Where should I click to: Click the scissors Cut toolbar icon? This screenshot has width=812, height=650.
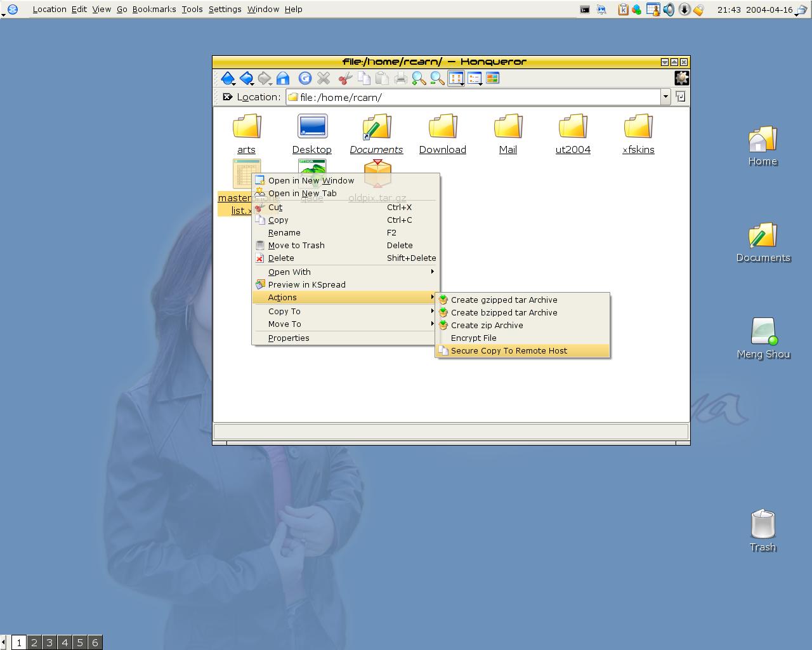[x=345, y=78]
